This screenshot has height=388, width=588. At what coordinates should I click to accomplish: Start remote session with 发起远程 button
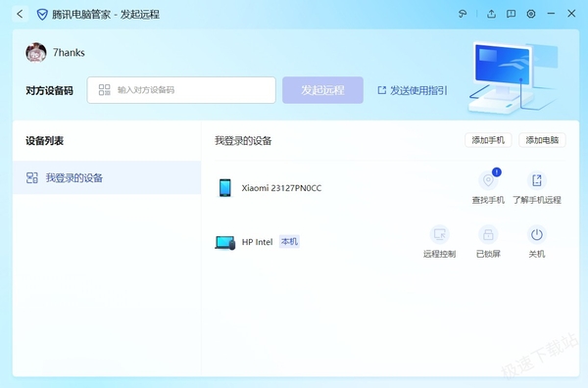pyautogui.click(x=322, y=90)
